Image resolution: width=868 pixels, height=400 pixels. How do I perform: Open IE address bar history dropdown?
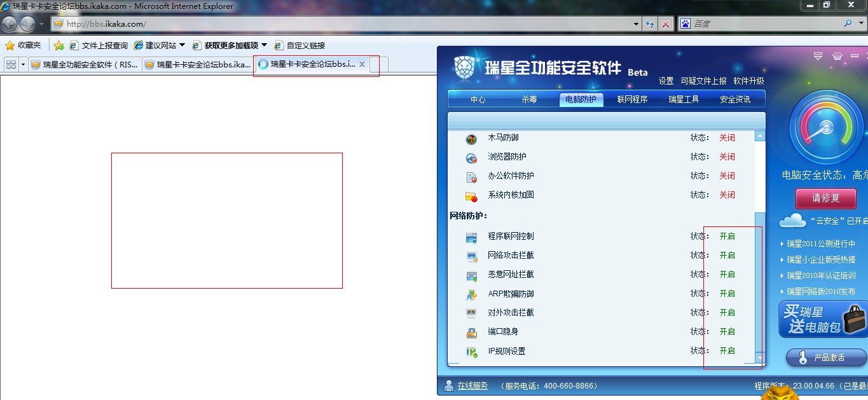[637, 24]
